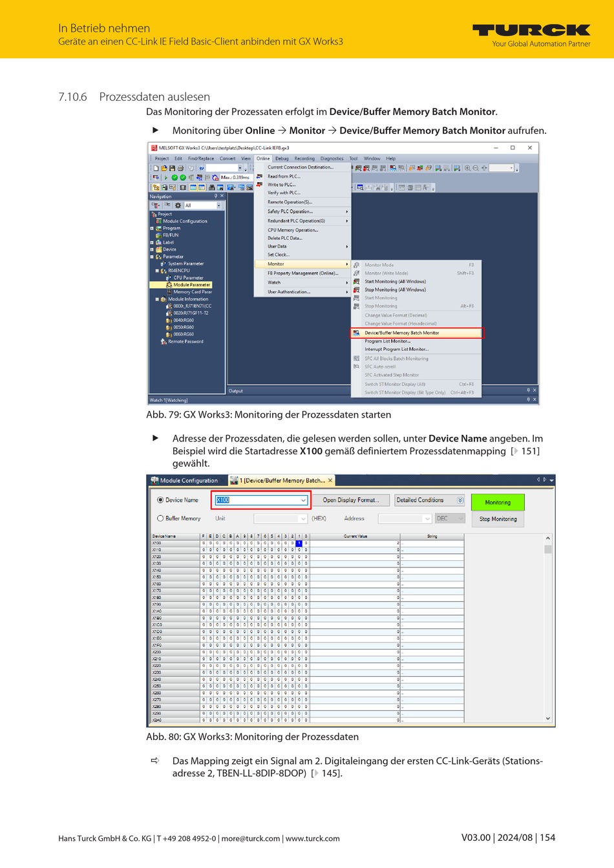Click the Stop Monitoring button
The height and width of the screenshot is (868, 614).
point(498,519)
